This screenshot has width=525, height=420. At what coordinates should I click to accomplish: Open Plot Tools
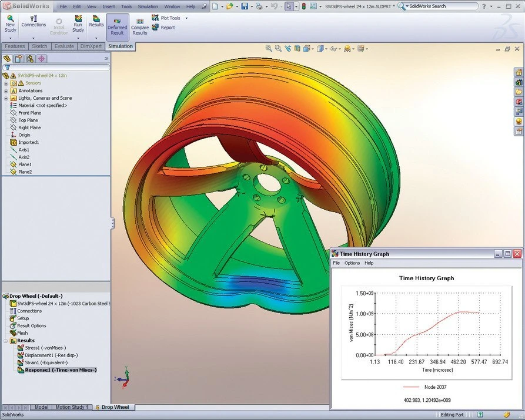(x=169, y=18)
